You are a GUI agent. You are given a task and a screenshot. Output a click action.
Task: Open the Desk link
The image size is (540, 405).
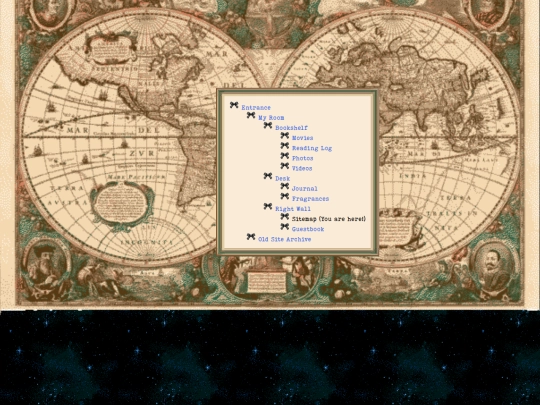click(283, 178)
